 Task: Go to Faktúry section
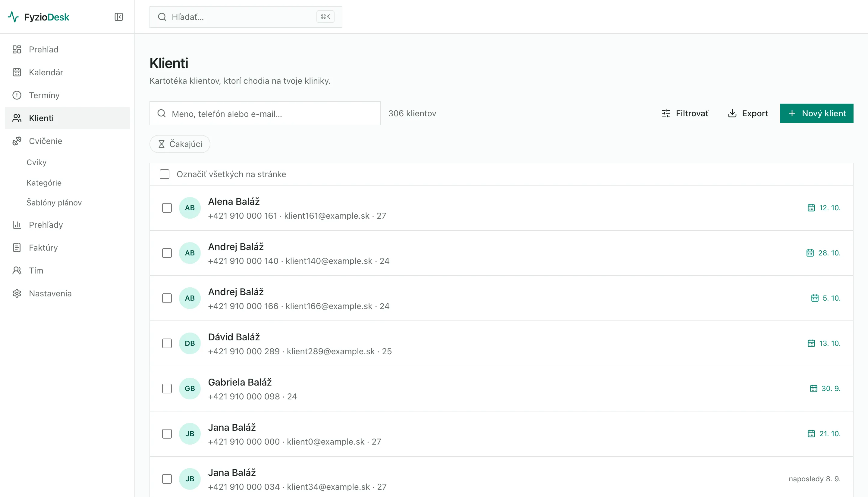(67, 248)
